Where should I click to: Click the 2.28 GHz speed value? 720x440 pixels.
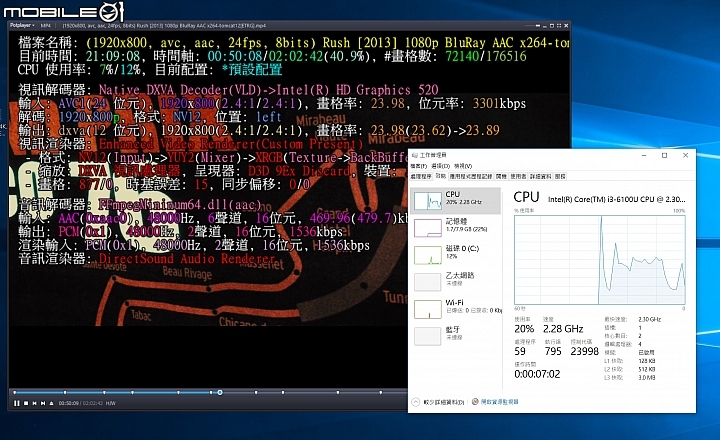(563, 329)
